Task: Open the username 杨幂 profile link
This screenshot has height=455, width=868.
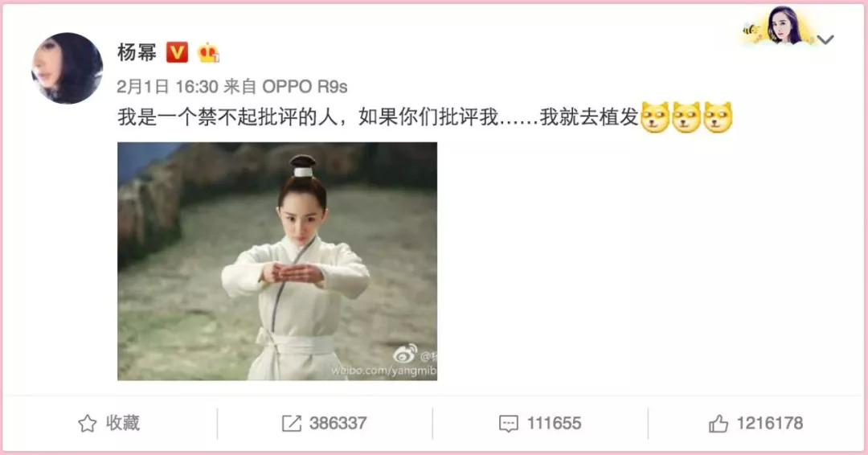Action: tap(137, 52)
